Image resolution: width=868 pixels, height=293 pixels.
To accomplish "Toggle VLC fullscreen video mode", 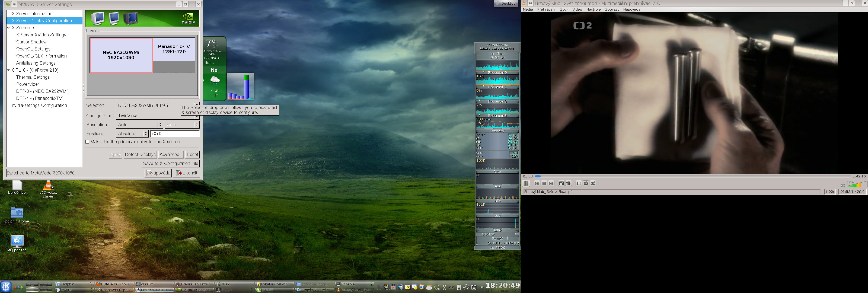I will pos(561,183).
